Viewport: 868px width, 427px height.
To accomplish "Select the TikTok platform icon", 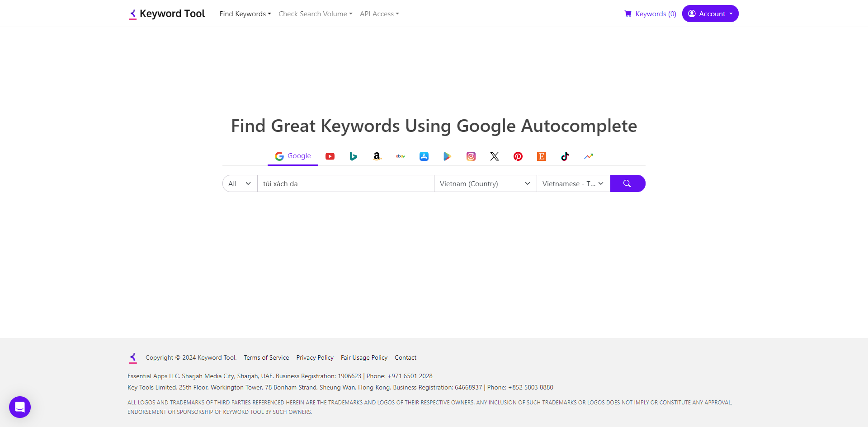I will coord(565,156).
